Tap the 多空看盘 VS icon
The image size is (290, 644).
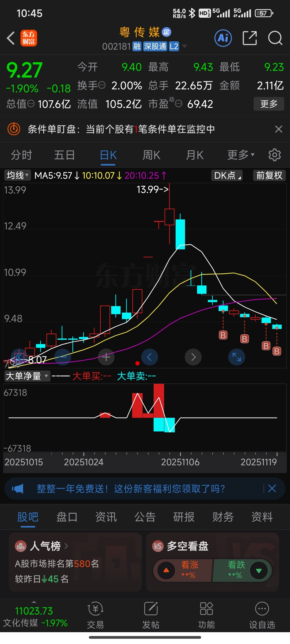tap(158, 546)
